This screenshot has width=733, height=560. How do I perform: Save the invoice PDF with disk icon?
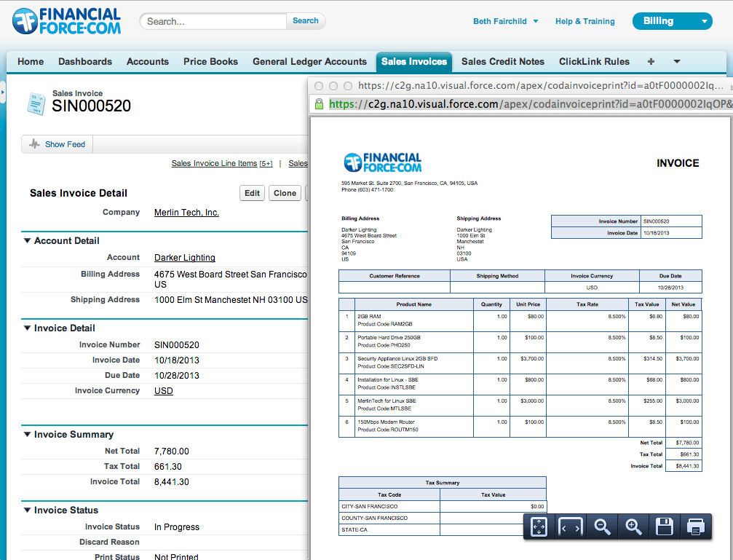point(665,527)
